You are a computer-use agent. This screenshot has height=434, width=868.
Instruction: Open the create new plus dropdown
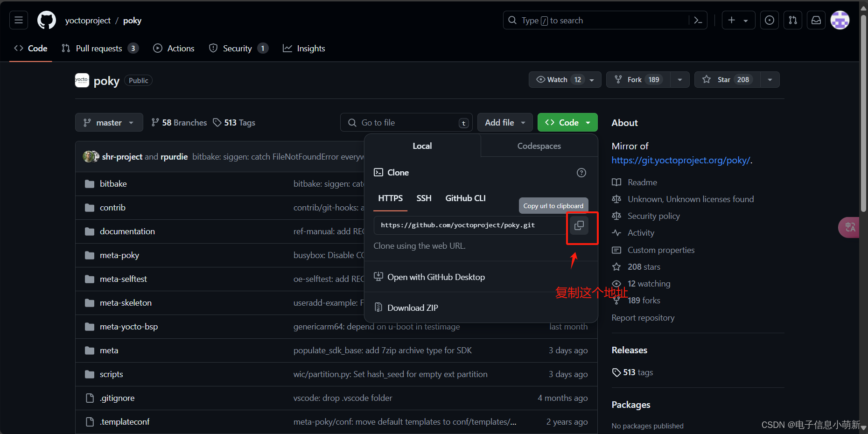(738, 20)
